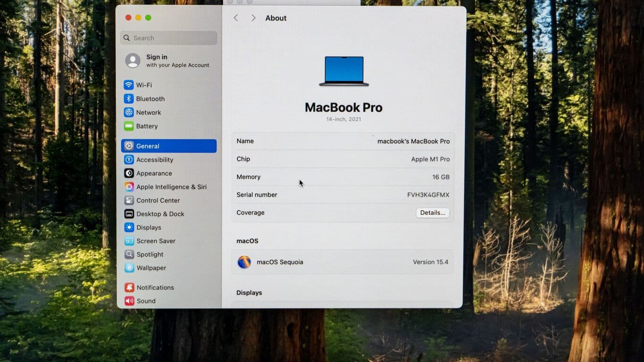Click the Desktop & Dock icon
The width and height of the screenshot is (644, 362).
(129, 214)
